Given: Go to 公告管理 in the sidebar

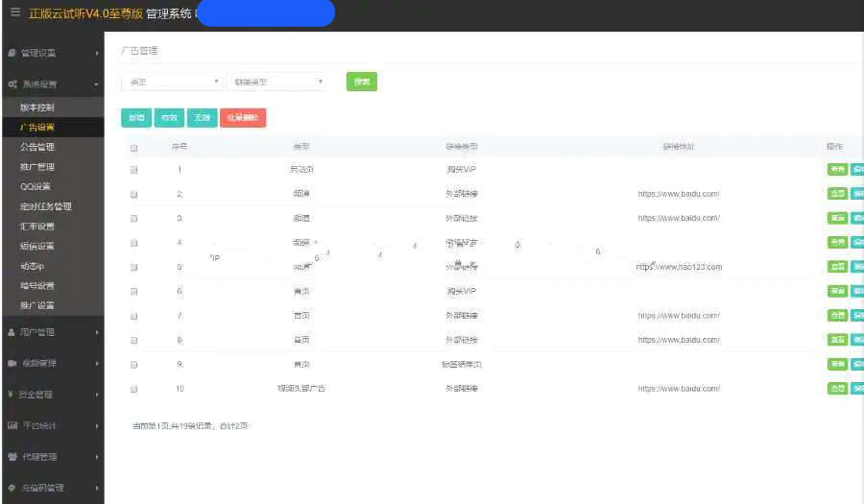Looking at the screenshot, I should 37,147.
